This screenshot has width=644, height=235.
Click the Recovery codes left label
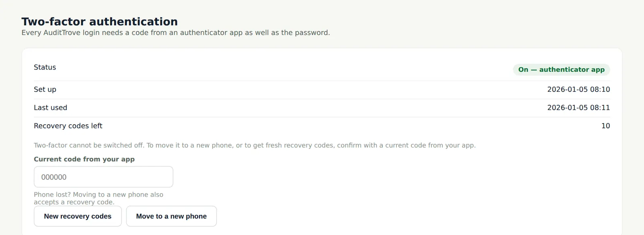(68, 126)
